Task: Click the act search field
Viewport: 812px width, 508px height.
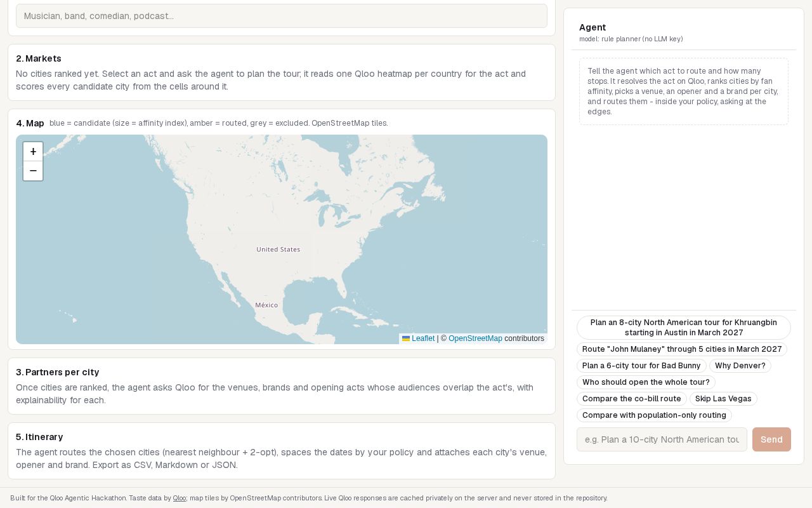Action: pos(282,16)
